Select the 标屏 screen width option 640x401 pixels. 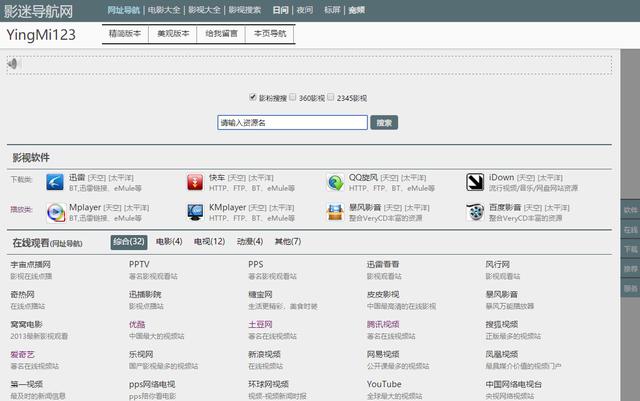(332, 10)
